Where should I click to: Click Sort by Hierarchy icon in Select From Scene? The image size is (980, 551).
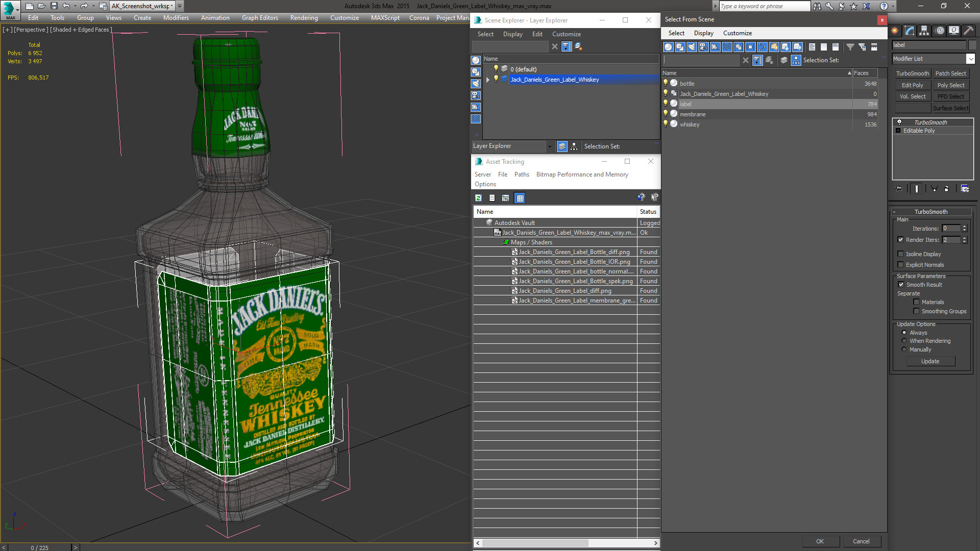796,60
